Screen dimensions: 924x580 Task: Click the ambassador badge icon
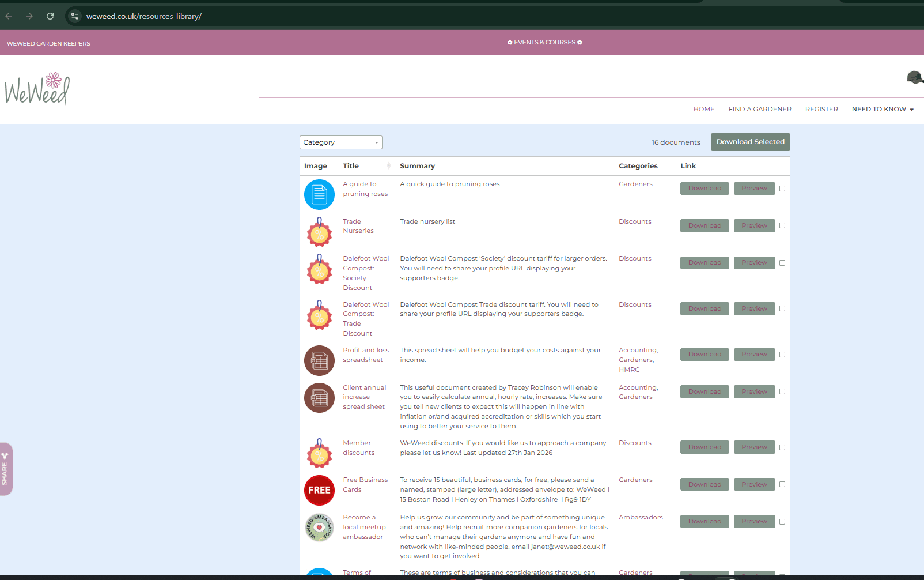click(319, 528)
